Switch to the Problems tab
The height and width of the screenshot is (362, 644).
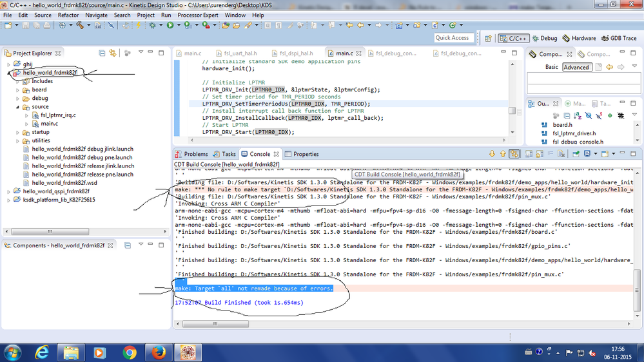191,154
